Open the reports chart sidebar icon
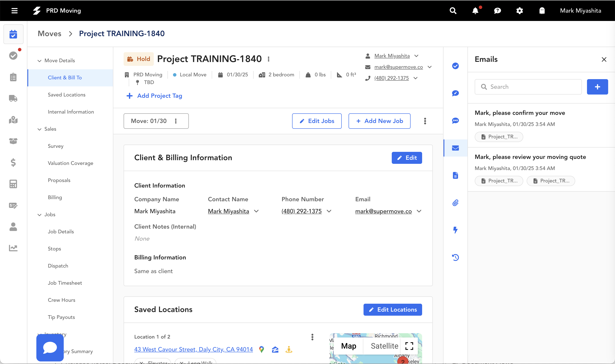Screen dimensions: 615x364 tap(13, 248)
